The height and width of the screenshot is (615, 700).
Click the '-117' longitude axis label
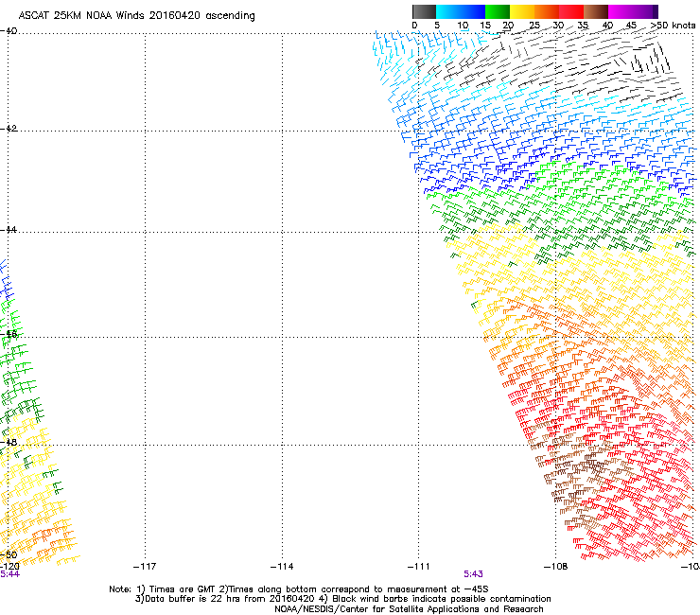[145, 567]
